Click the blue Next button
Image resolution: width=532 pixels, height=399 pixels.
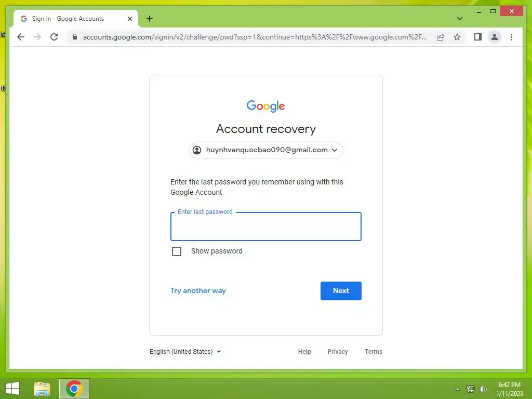coord(341,291)
